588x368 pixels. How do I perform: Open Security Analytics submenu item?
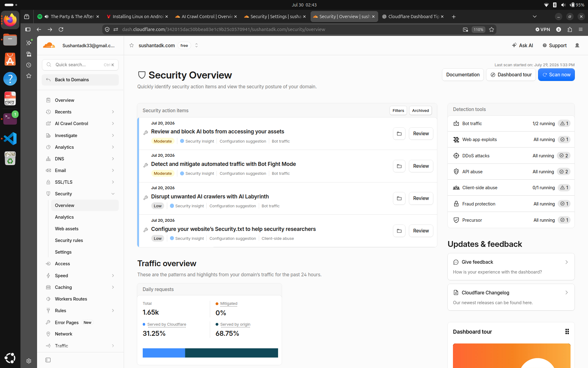coord(85,217)
